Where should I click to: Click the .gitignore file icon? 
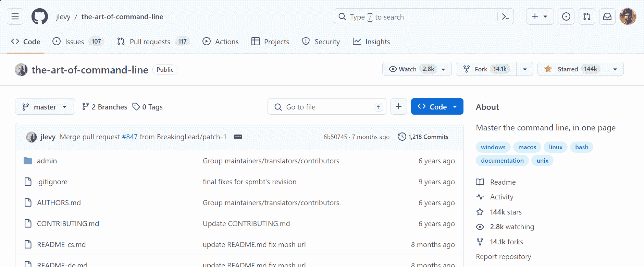28,182
